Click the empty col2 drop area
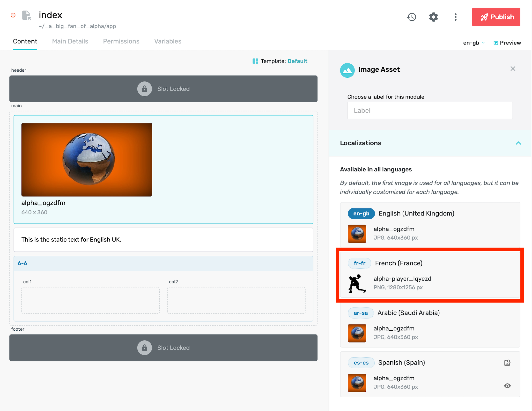This screenshot has width=532, height=411. (236, 300)
